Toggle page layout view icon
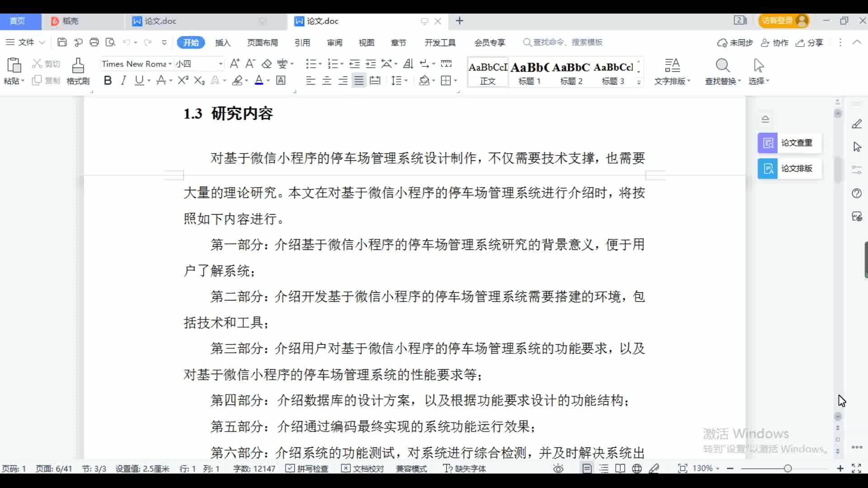Image resolution: width=868 pixels, height=488 pixels. (x=587, y=469)
